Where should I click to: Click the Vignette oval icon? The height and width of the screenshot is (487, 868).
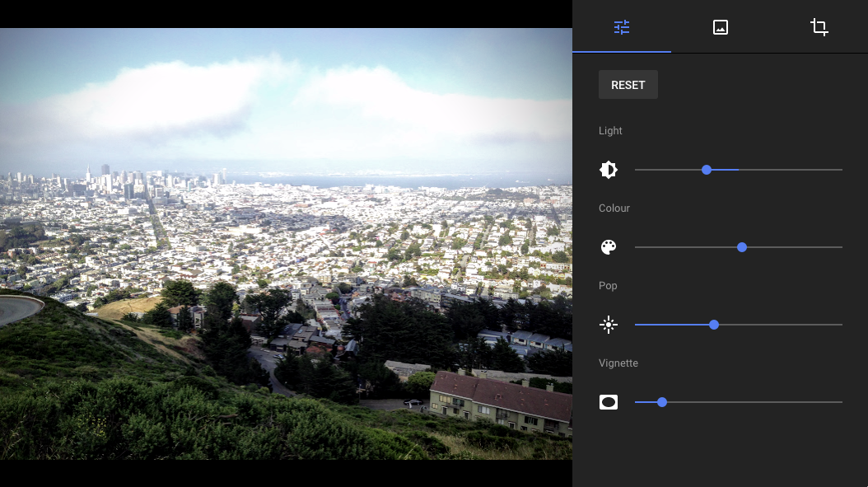pos(609,402)
